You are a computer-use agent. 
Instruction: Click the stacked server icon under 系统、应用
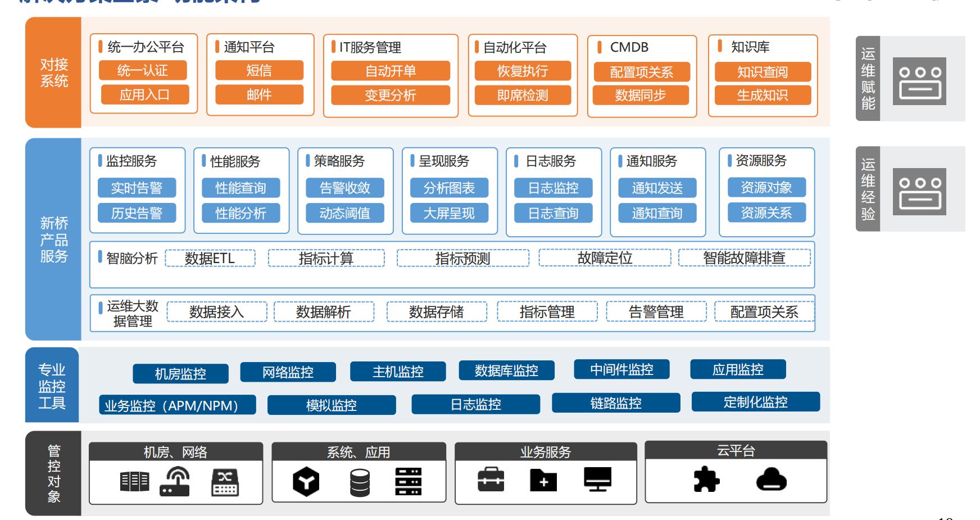(x=409, y=482)
